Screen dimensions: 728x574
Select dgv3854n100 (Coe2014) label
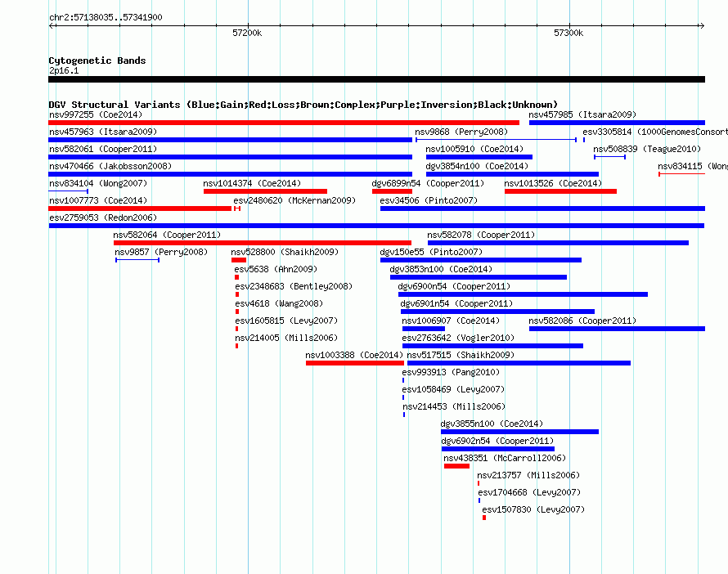point(477,166)
